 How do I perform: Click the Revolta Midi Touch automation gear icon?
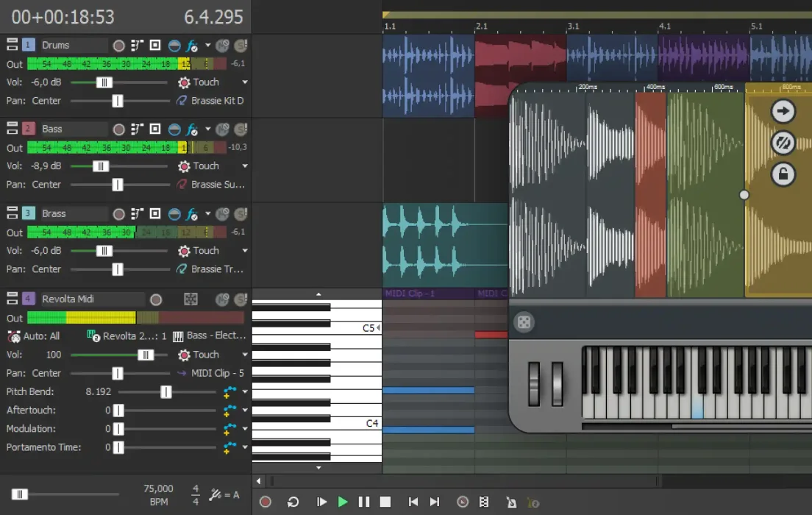(184, 355)
